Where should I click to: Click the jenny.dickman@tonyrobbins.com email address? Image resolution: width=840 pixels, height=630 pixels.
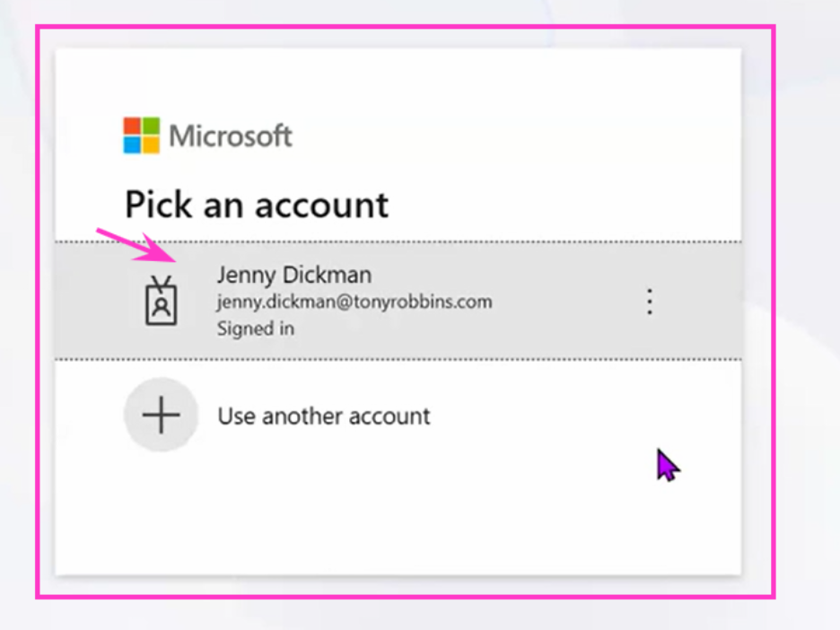(x=354, y=302)
